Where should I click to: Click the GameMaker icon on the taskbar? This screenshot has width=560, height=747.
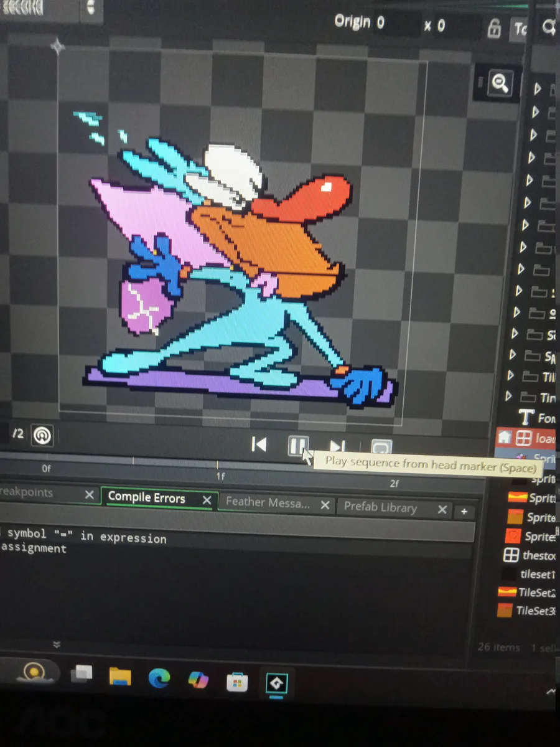pos(276,684)
